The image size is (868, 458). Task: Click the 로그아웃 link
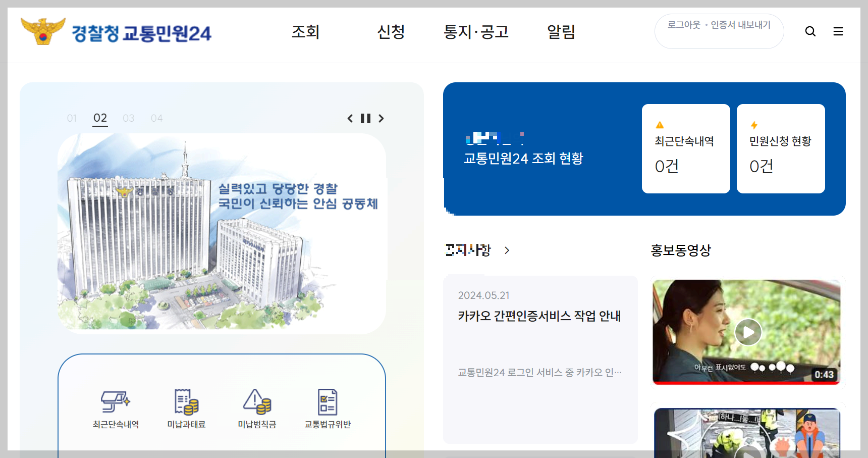pos(683,24)
